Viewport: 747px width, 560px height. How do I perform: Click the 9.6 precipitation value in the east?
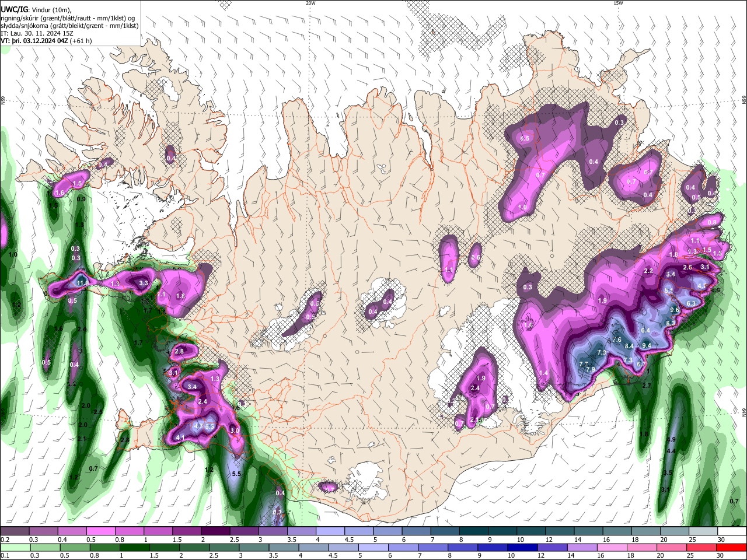675,310
